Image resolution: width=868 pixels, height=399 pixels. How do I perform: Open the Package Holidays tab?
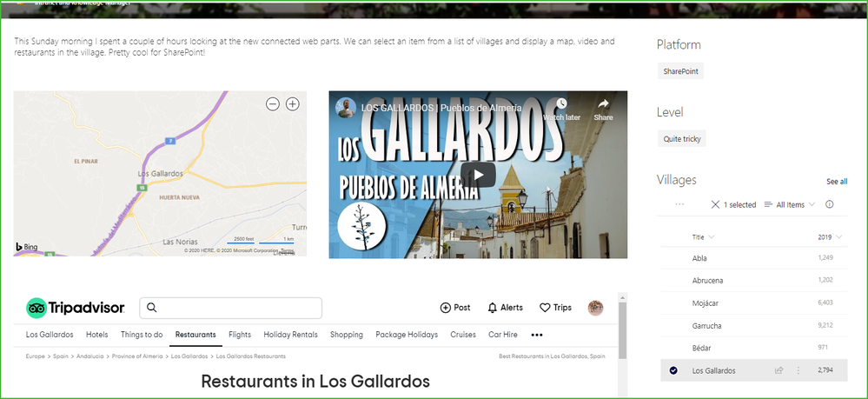pyautogui.click(x=407, y=335)
